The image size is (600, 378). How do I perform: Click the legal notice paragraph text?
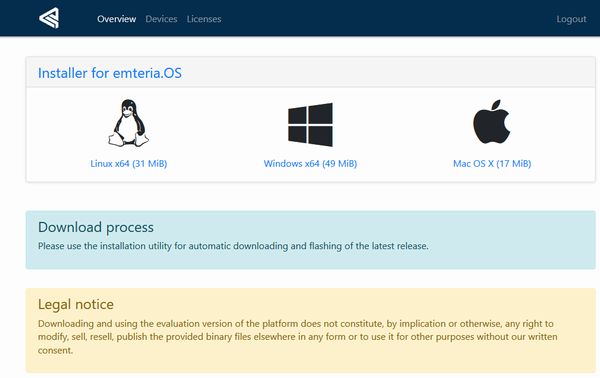point(298,337)
